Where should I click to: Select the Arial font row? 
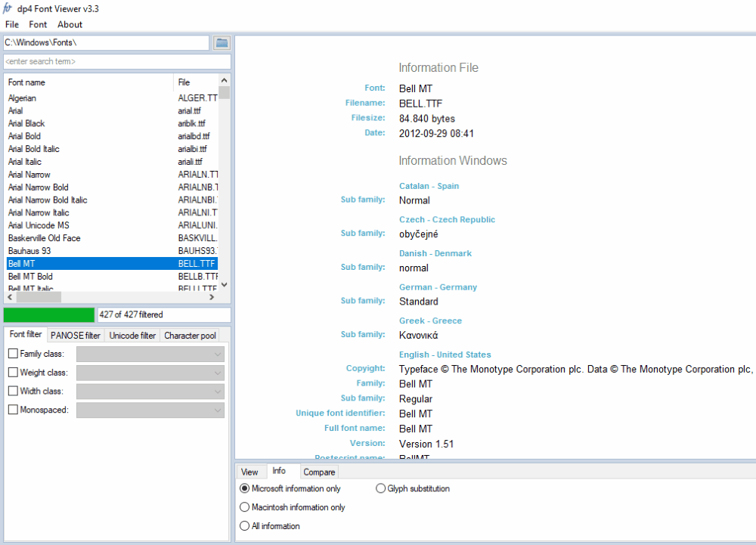coord(112,111)
